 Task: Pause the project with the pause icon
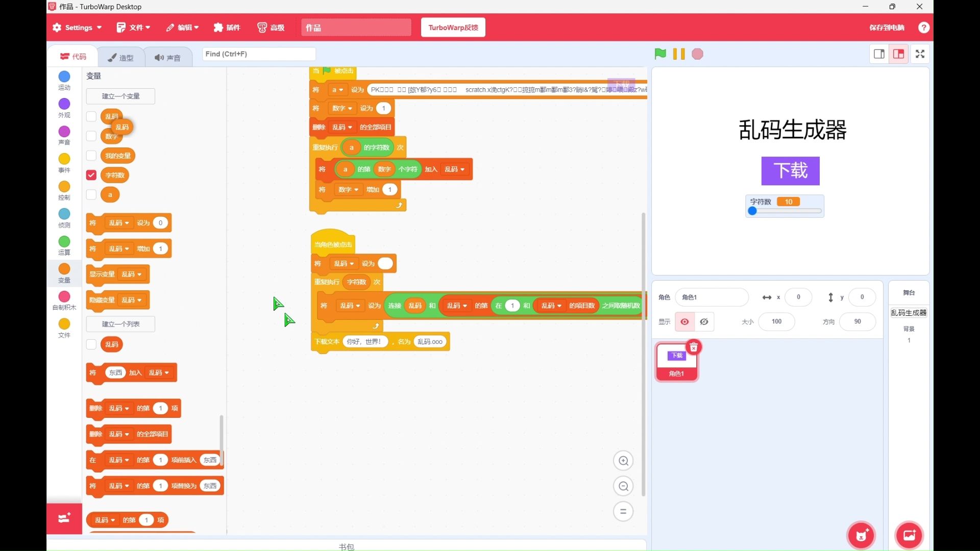679,54
